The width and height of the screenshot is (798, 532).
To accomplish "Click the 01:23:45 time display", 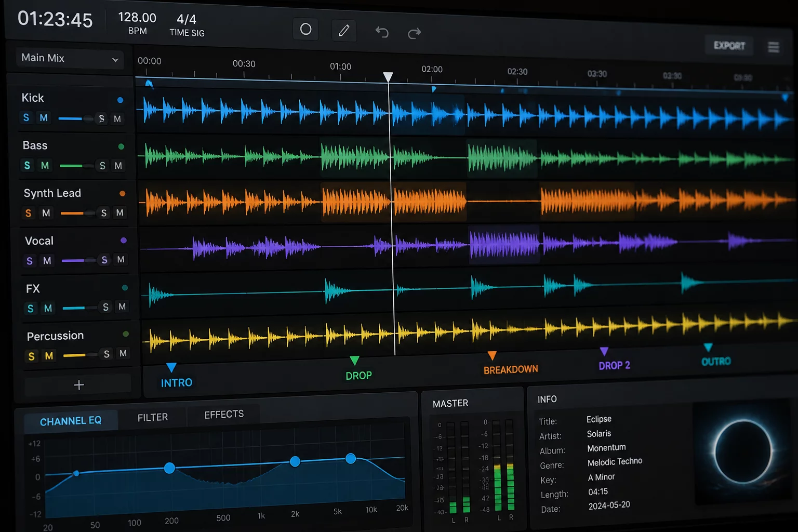I will (55, 19).
